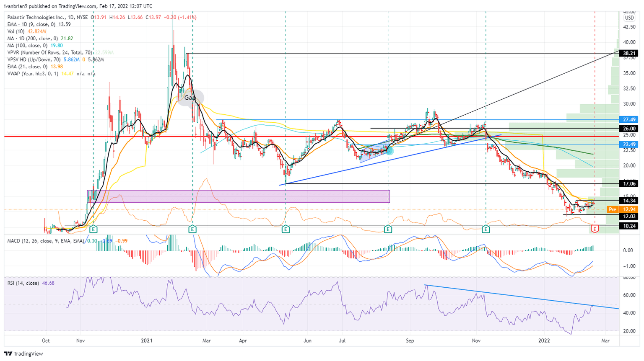Click the 2021 label on time axis
The height and width of the screenshot is (361, 644).
(147, 341)
